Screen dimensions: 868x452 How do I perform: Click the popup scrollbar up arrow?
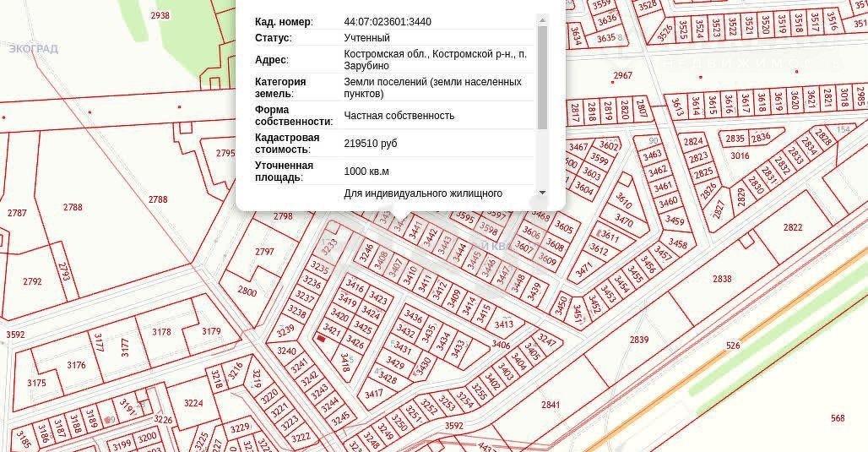pos(542,20)
